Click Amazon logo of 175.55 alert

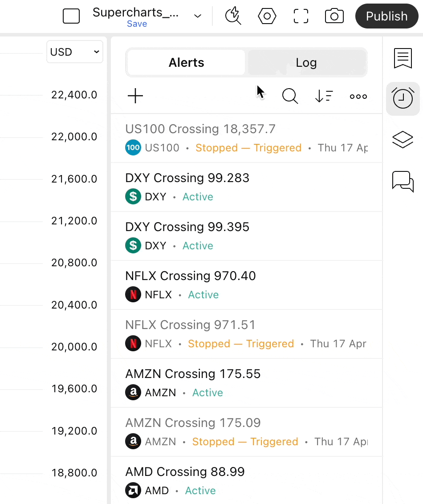[x=133, y=392]
